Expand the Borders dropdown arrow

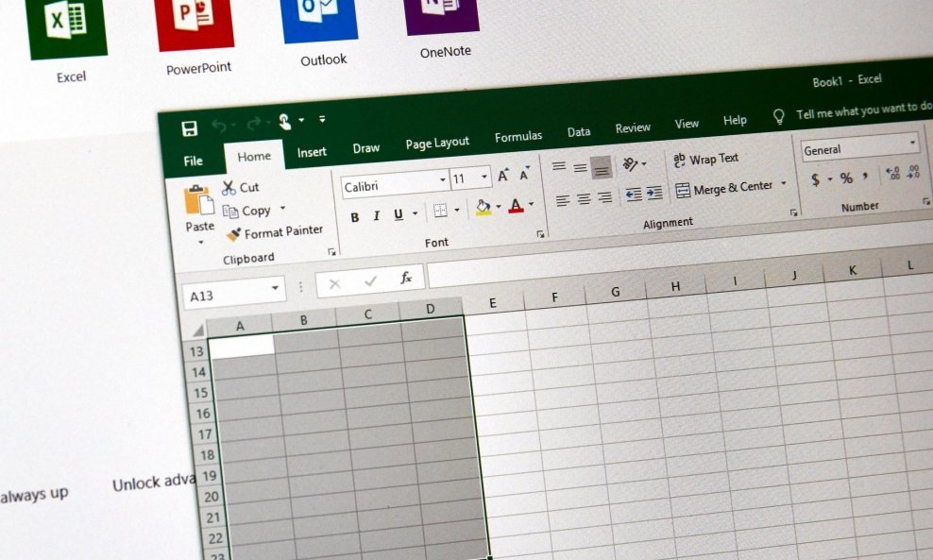[457, 210]
